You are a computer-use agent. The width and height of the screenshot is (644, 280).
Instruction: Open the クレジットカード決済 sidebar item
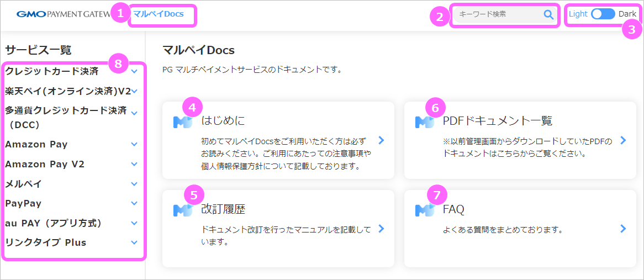point(52,71)
